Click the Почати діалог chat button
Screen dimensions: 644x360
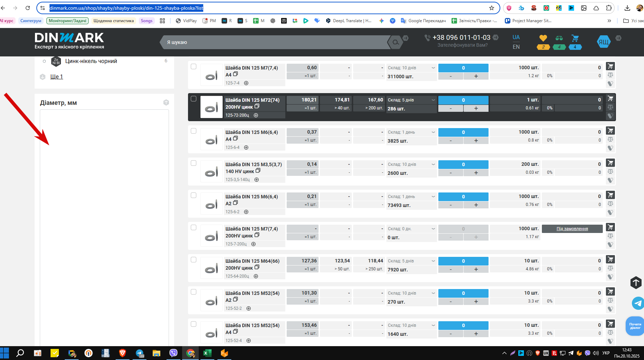pyautogui.click(x=635, y=326)
